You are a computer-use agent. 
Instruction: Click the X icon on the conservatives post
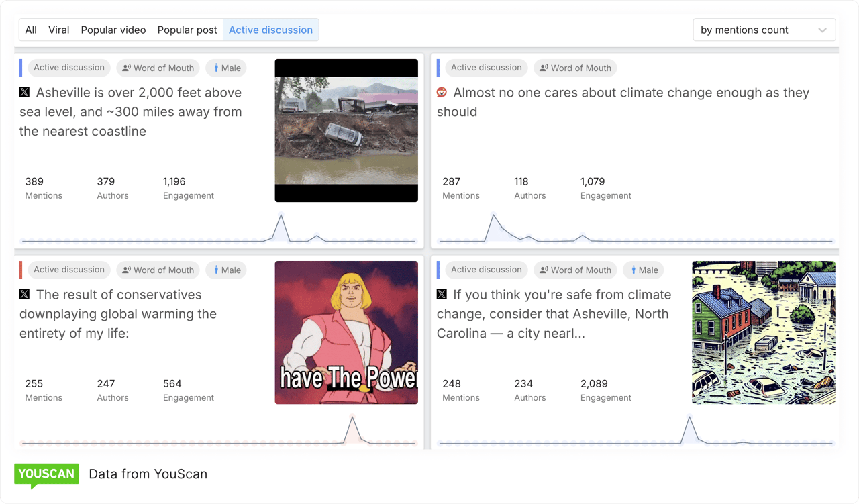pyautogui.click(x=25, y=295)
